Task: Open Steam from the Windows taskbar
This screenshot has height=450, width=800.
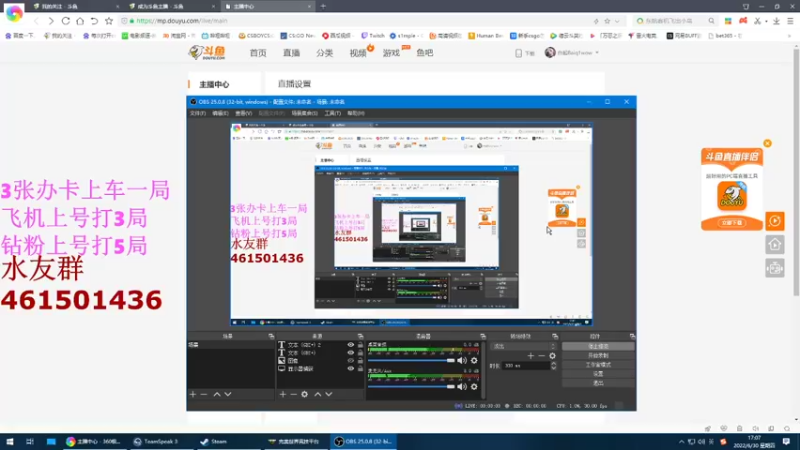Action: (x=214, y=442)
